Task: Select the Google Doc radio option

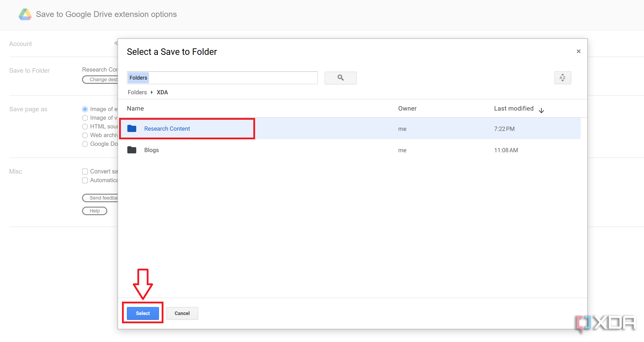Action: (x=85, y=144)
